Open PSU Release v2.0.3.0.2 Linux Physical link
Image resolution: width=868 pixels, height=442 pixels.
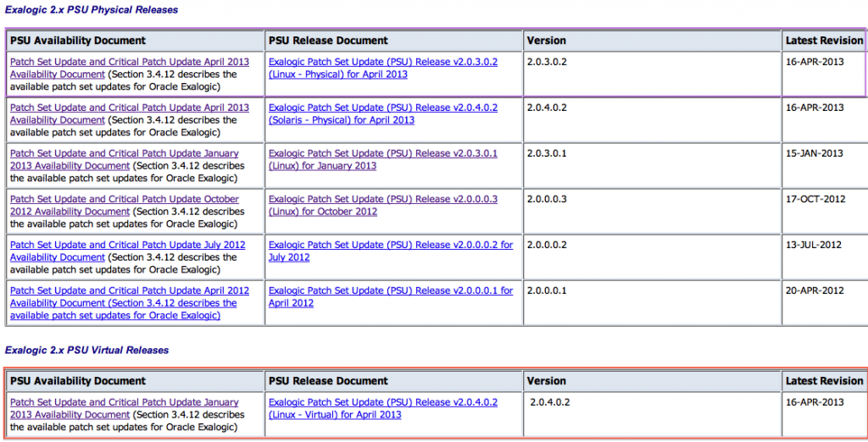point(383,68)
